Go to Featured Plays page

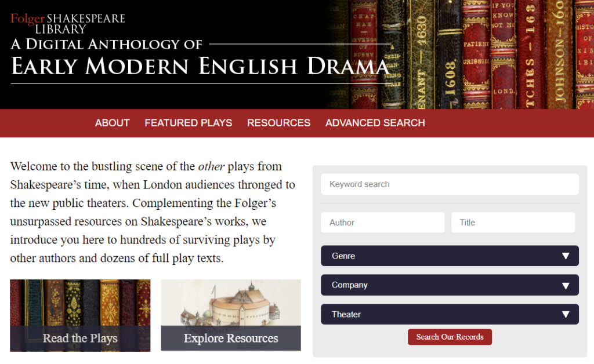[x=188, y=123]
